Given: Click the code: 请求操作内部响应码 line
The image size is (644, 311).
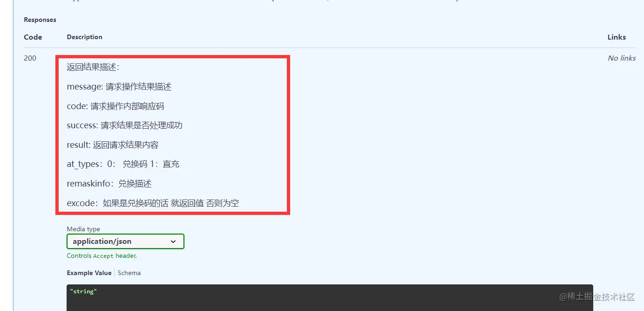Looking at the screenshot, I should [115, 106].
